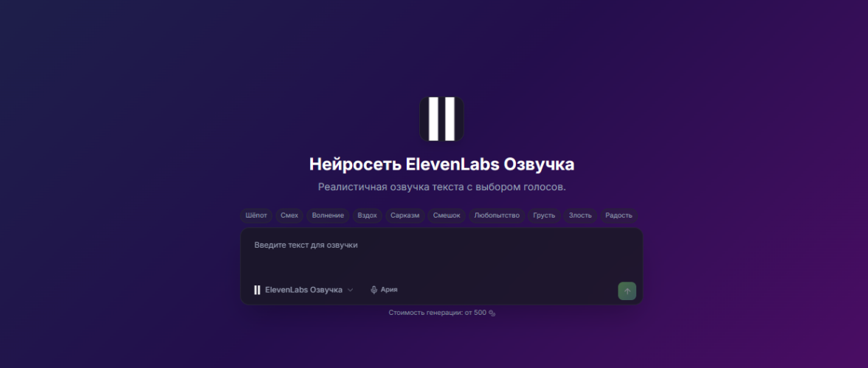
Task: Add the Смешок tag
Action: [447, 215]
